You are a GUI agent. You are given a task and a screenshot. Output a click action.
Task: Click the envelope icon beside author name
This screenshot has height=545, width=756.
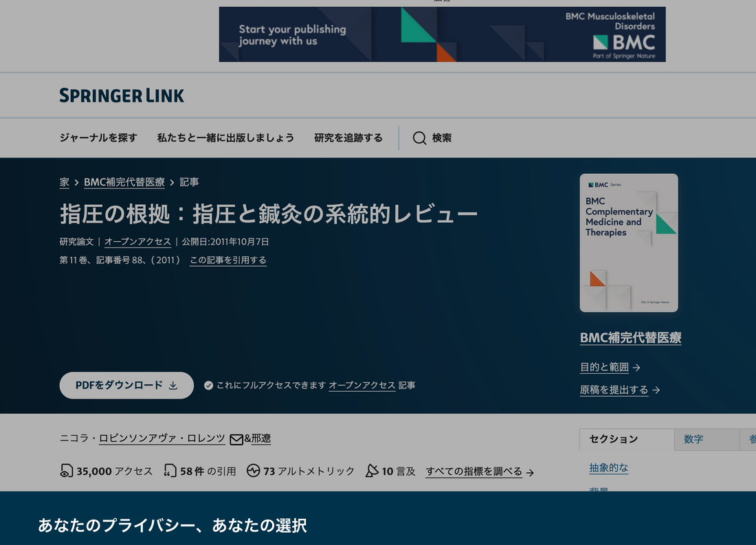tap(236, 439)
